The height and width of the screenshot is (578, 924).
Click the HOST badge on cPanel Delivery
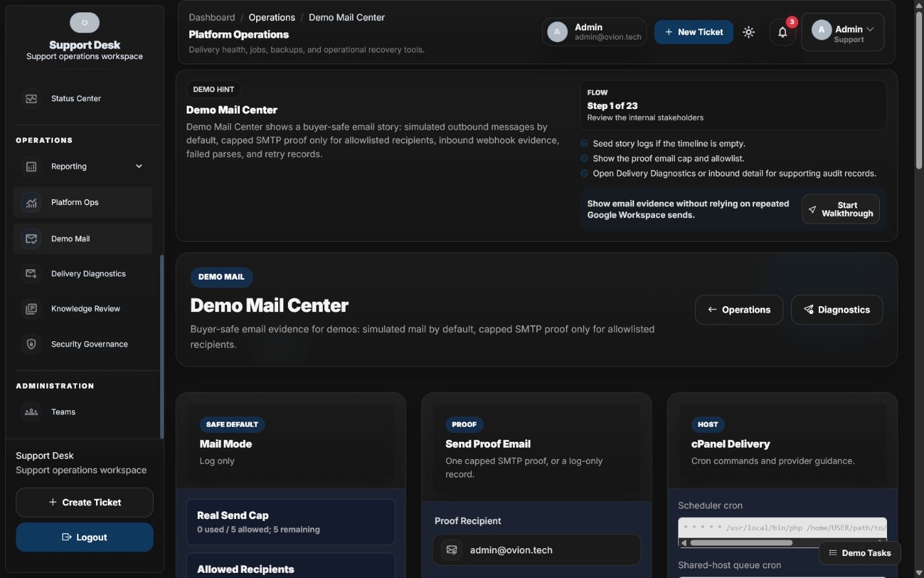click(708, 424)
